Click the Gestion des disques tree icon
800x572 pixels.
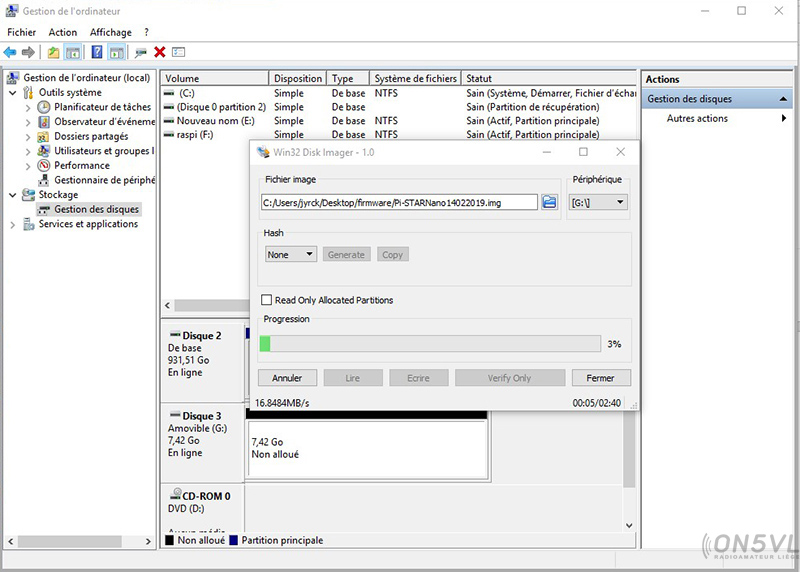tap(44, 209)
